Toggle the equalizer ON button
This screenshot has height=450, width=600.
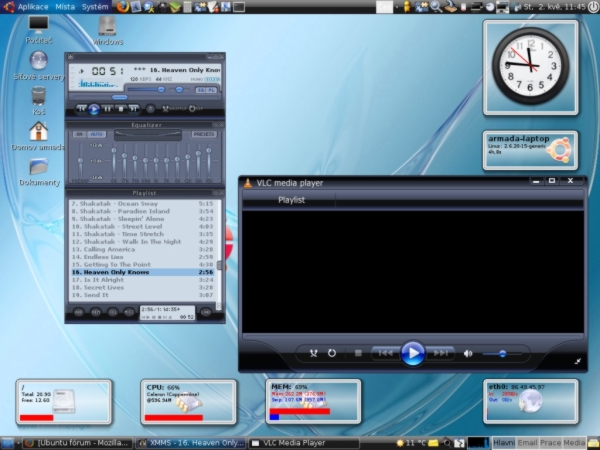pyautogui.click(x=79, y=134)
